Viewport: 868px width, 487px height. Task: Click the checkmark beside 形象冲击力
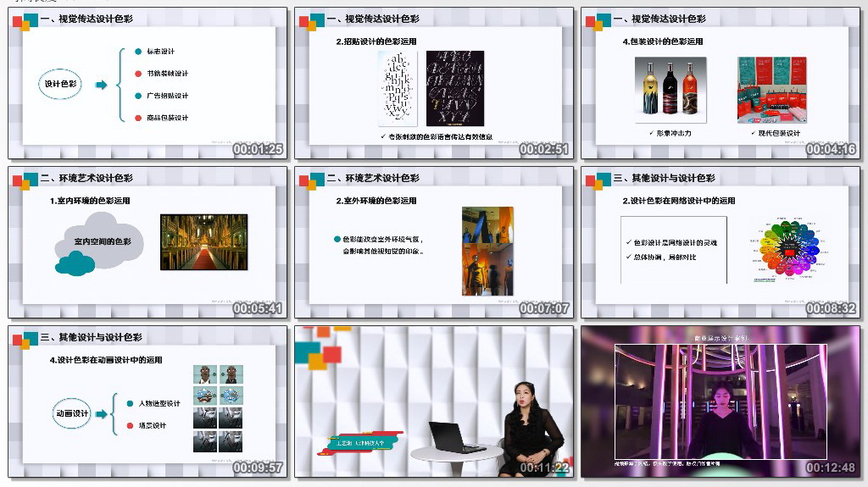click(x=651, y=133)
